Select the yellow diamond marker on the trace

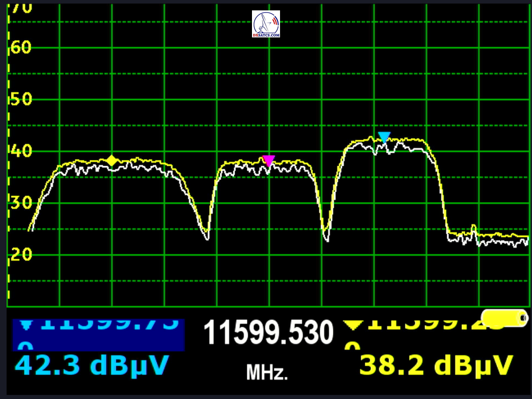click(111, 161)
